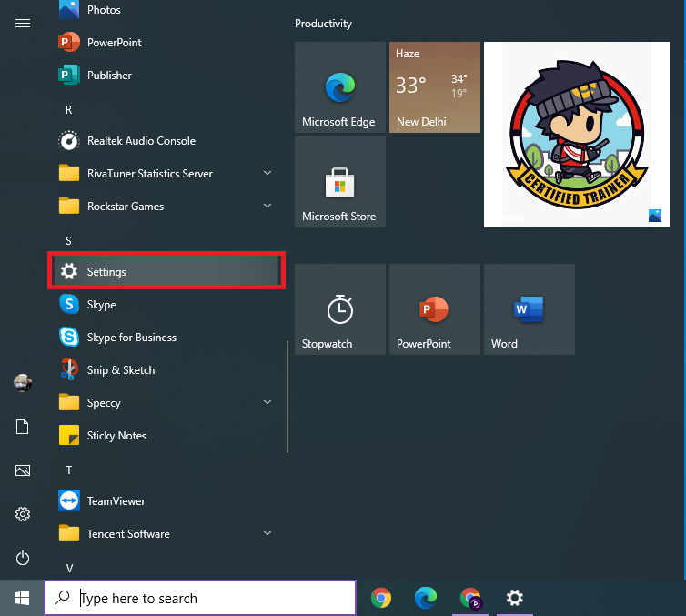Screen dimensions: 686x616
Task: Jump to letter R section header
Action: 68,110
